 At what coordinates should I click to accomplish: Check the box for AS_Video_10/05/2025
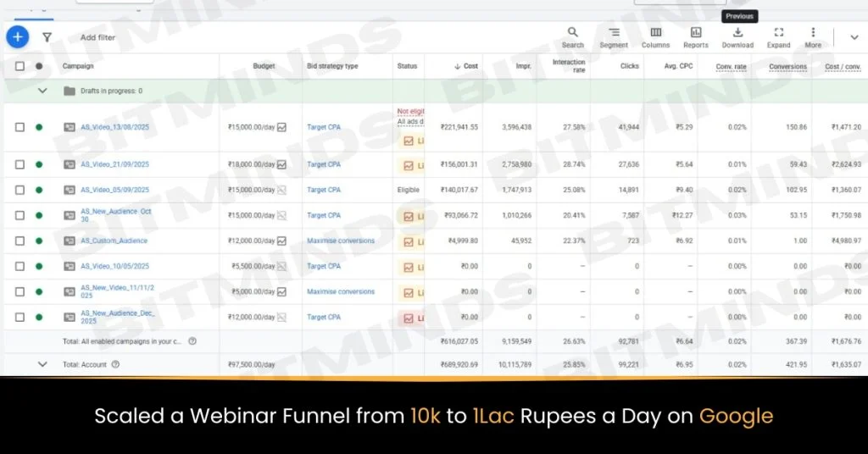tap(20, 266)
